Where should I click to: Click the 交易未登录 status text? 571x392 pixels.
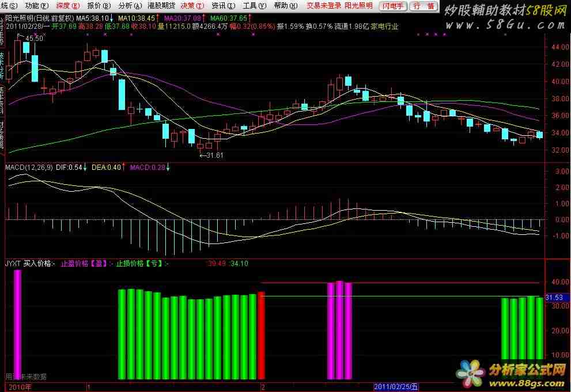(x=324, y=6)
